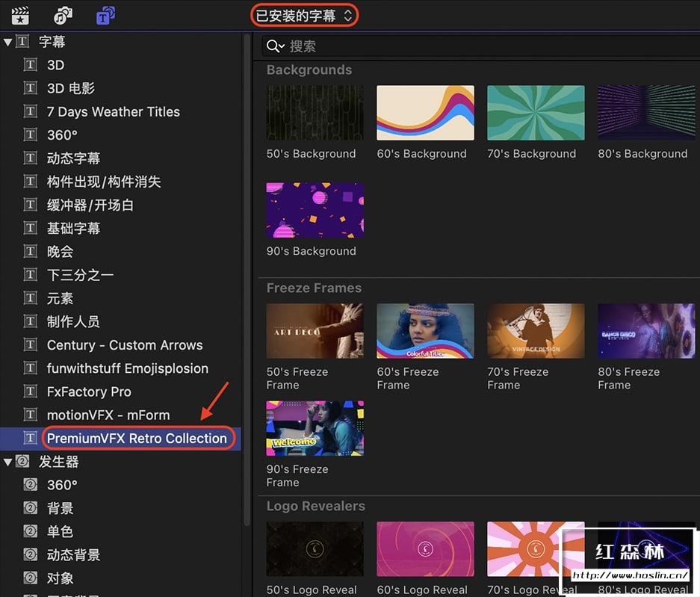Click the generator icon beside 背景
The height and width of the screenshot is (597, 700).
coord(31,507)
